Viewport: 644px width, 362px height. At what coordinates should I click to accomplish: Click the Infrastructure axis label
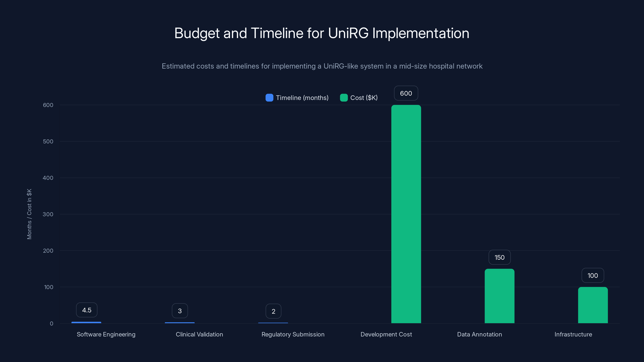click(x=573, y=334)
